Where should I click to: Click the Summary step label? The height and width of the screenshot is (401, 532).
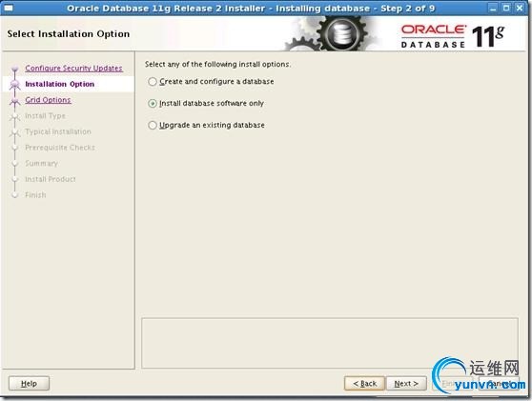pyautogui.click(x=41, y=164)
